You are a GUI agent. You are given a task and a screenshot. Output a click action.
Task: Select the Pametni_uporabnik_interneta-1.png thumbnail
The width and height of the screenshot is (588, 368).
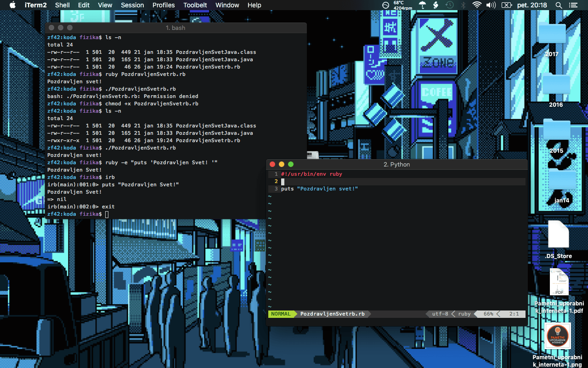(558, 336)
